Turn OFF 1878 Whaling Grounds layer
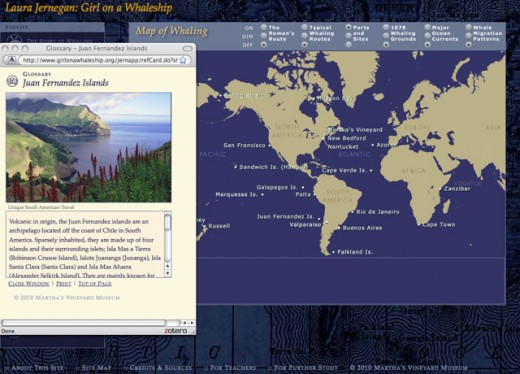The height and width of the screenshot is (374, 520). tap(386, 45)
